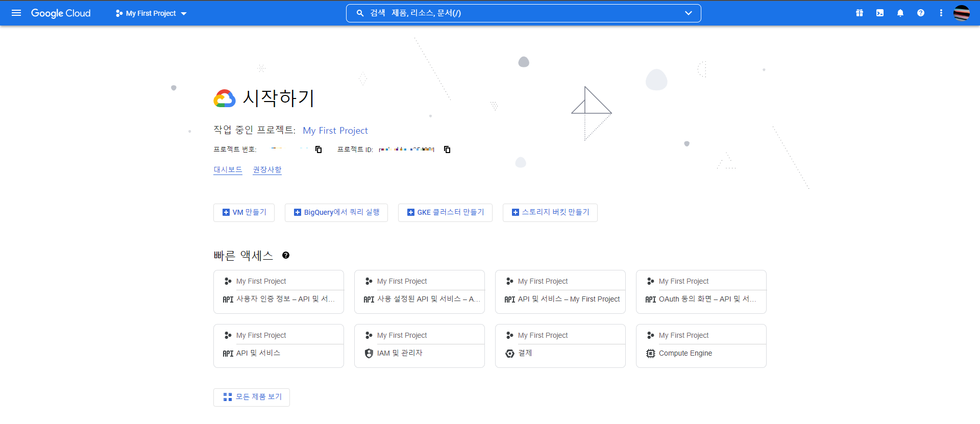Open API 및 서비스 – My First Project card
The width and height of the screenshot is (980, 424).
click(x=560, y=292)
